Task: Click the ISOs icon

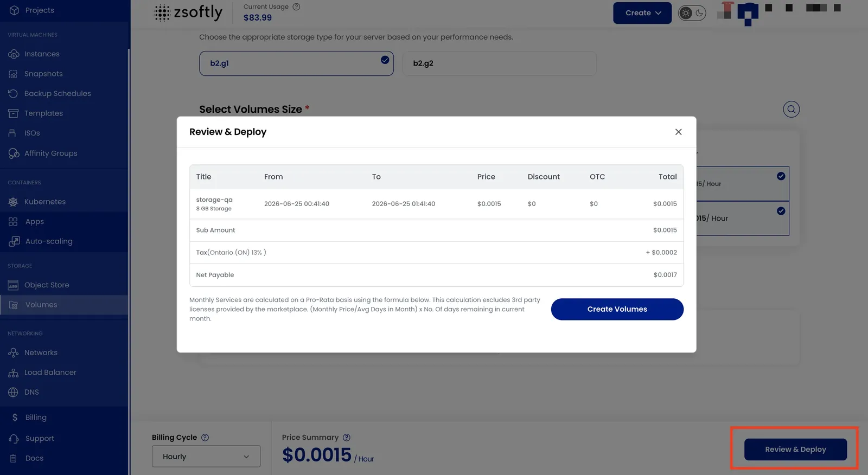Action: 12,133
